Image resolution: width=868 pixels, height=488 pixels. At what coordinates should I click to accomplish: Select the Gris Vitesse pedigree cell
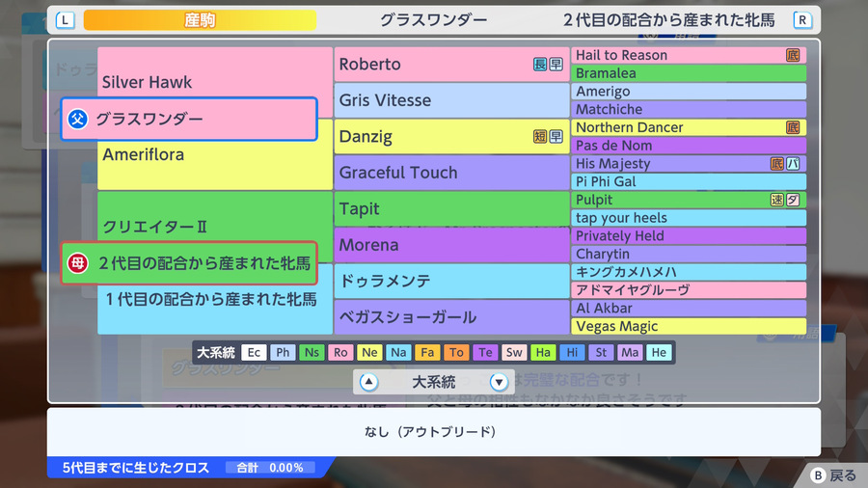tap(451, 100)
